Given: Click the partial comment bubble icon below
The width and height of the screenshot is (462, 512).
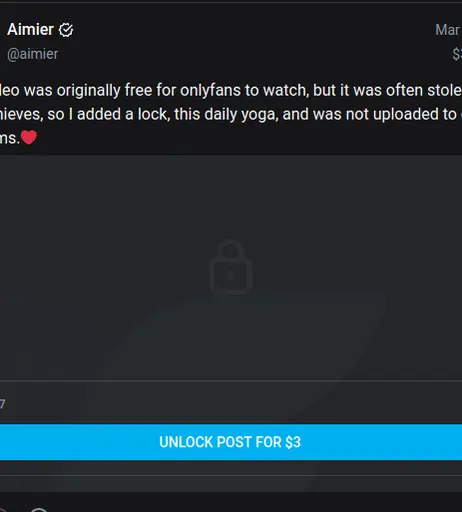Looking at the screenshot, I should 39,510.
